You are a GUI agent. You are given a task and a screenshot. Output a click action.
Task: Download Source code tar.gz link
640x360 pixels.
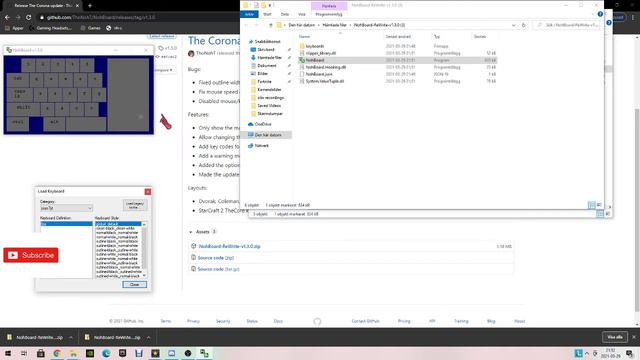coord(218,269)
